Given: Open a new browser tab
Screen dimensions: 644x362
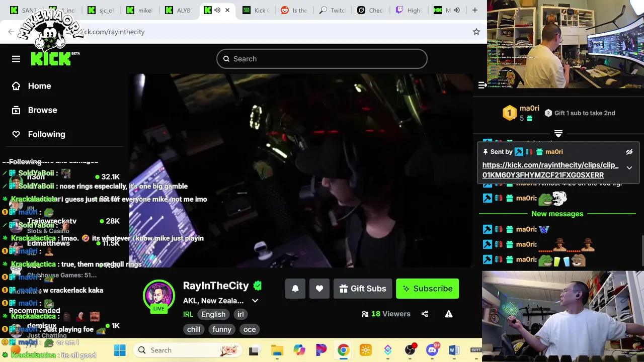Looking at the screenshot, I should [x=474, y=10].
